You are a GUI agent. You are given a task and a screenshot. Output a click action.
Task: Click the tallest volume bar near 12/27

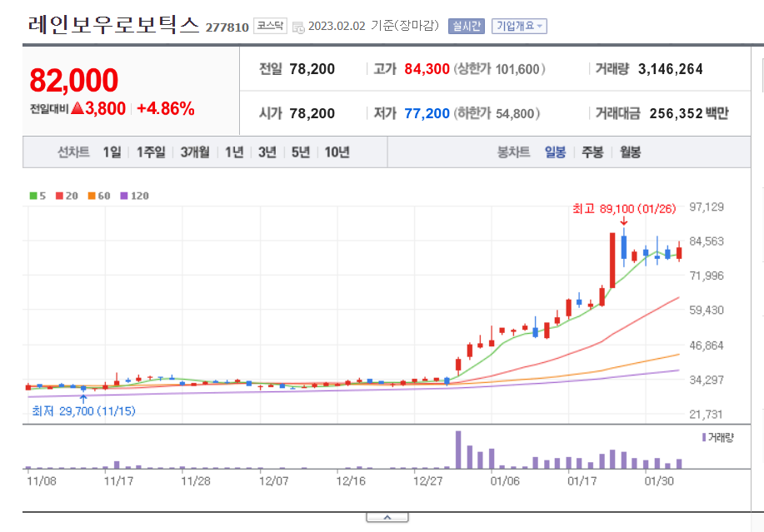click(458, 450)
